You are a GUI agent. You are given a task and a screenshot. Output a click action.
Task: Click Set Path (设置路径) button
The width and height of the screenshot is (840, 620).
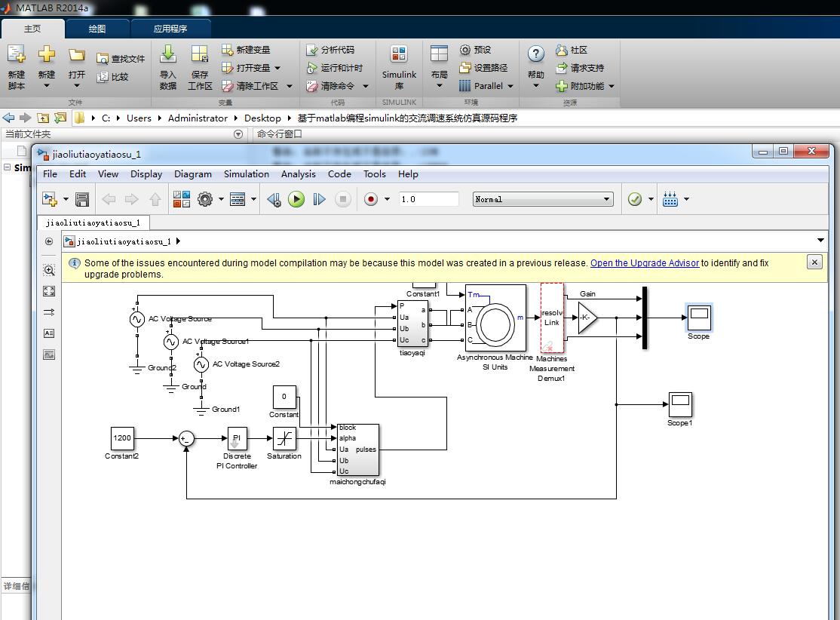pos(483,68)
